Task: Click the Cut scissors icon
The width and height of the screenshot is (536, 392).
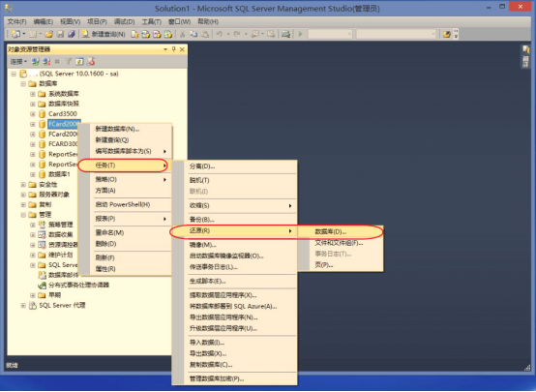Action: (183, 34)
